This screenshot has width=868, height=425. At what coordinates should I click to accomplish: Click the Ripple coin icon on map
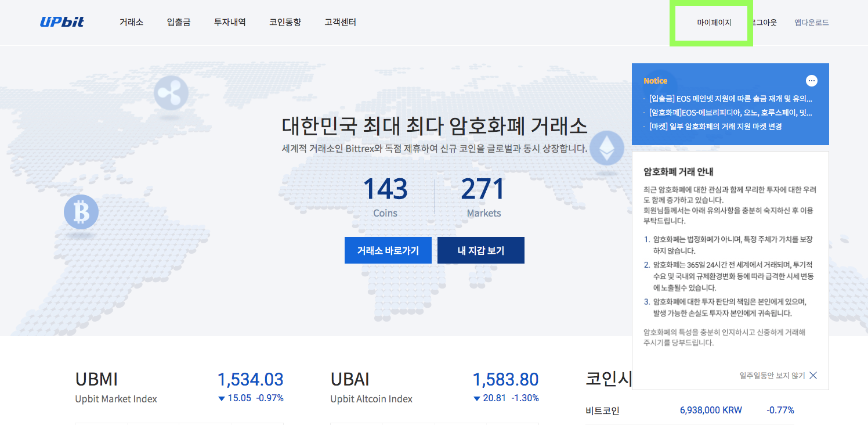(171, 92)
